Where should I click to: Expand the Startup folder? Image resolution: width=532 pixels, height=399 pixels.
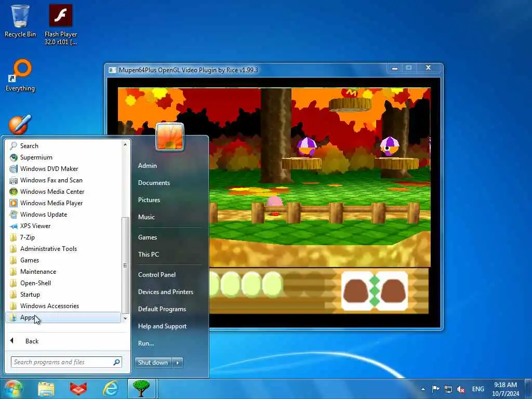coord(63,295)
